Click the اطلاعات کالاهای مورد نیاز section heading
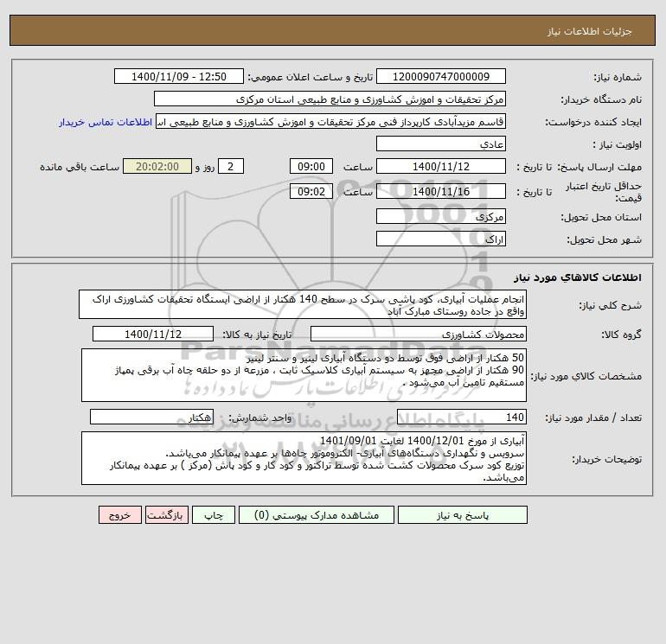The width and height of the screenshot is (666, 644). click(x=578, y=277)
